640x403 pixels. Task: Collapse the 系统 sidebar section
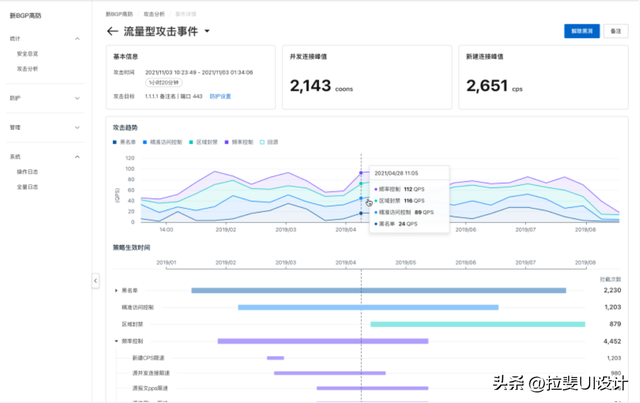pos(77,157)
